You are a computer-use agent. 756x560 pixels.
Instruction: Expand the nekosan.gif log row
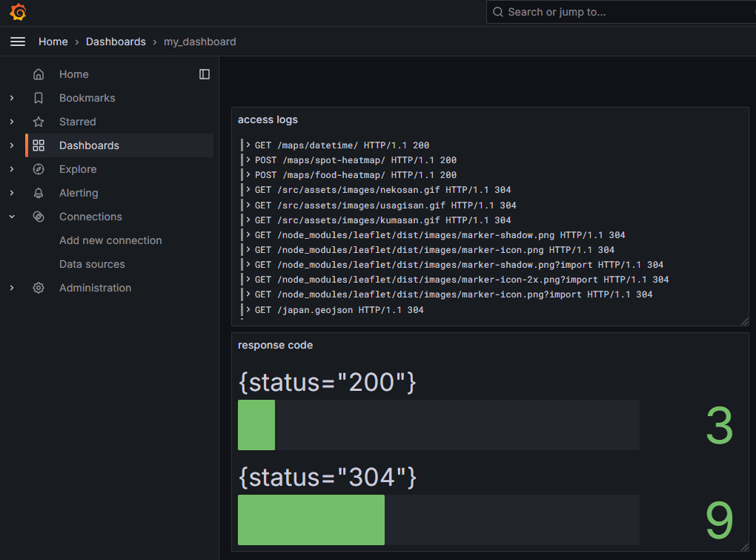(248, 190)
